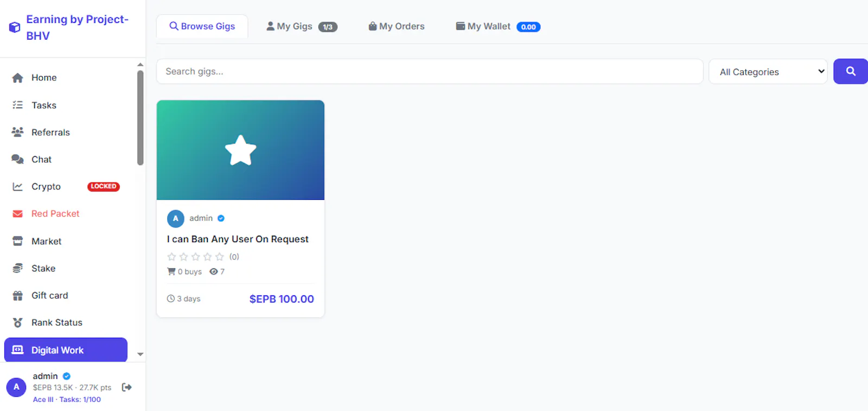Switch to the Browse Gigs tab
This screenshot has height=411, width=868.
pyautogui.click(x=202, y=26)
